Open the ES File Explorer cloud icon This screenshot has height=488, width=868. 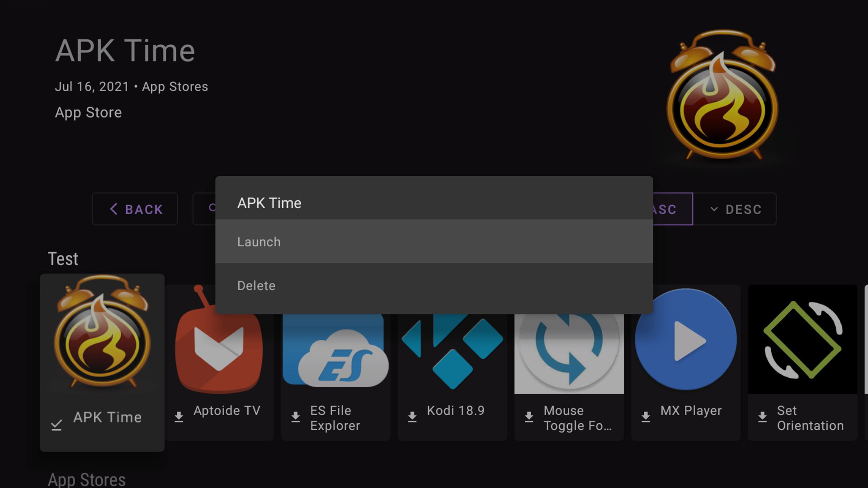[335, 350]
